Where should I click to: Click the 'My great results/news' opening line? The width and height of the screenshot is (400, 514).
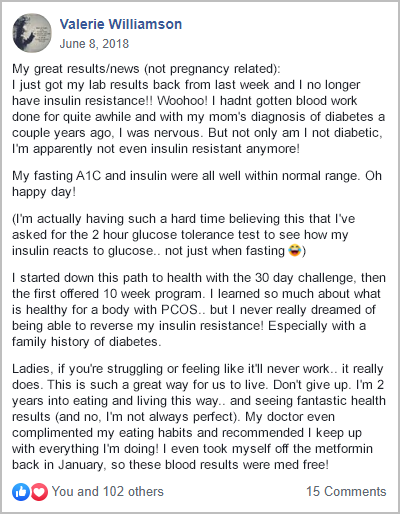pyautogui.click(x=146, y=69)
